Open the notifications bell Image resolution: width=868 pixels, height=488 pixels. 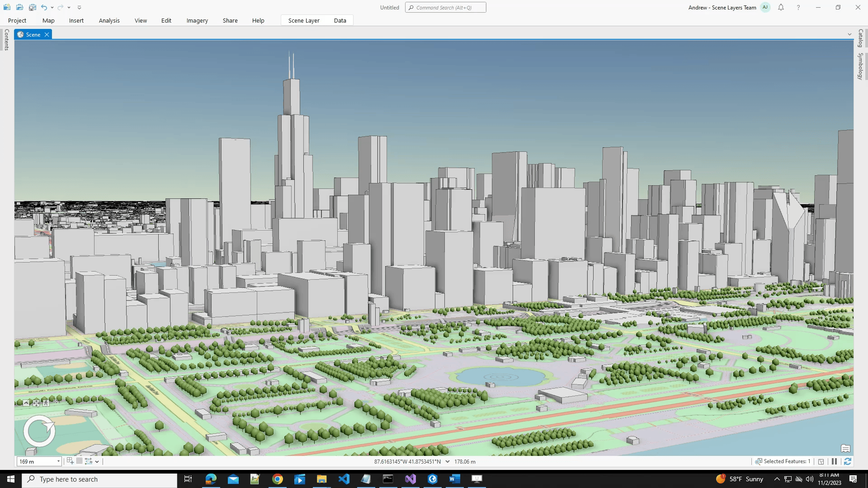pos(781,7)
